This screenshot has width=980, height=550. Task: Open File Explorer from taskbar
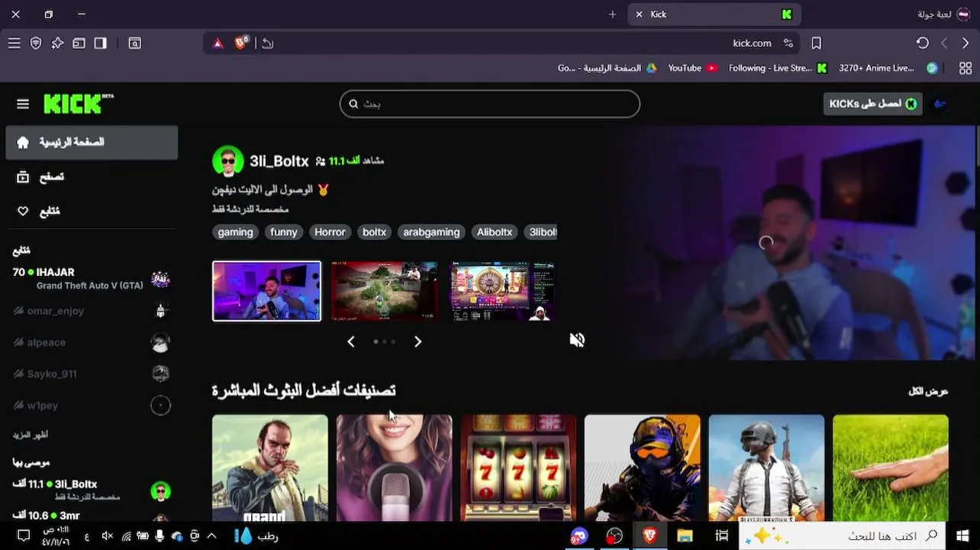685,536
